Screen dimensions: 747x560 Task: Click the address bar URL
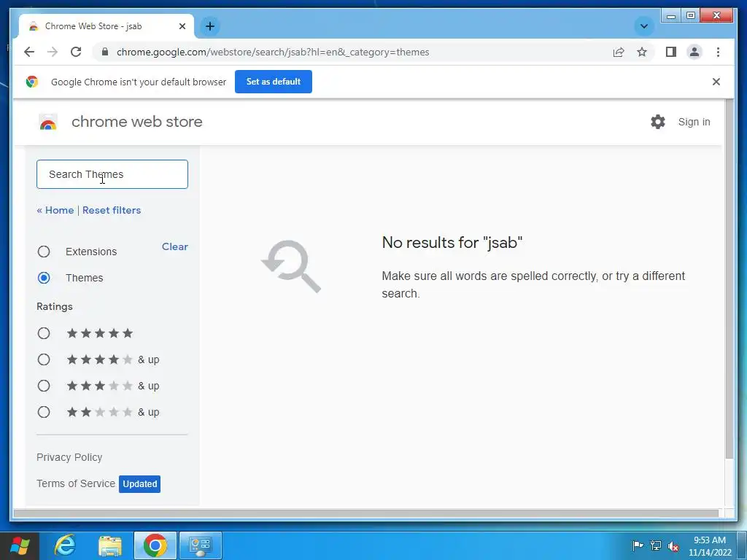(273, 52)
